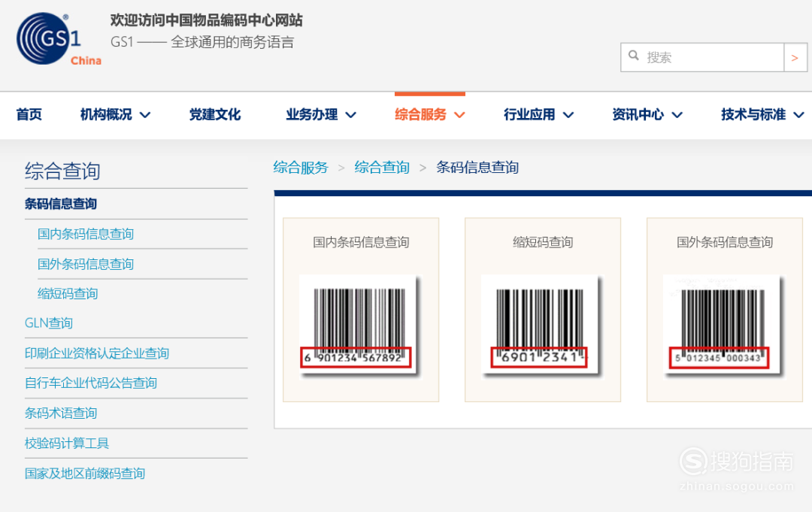812x512 pixels.
Task: Expand the 资讯中心 dropdown chevron
Action: point(677,115)
